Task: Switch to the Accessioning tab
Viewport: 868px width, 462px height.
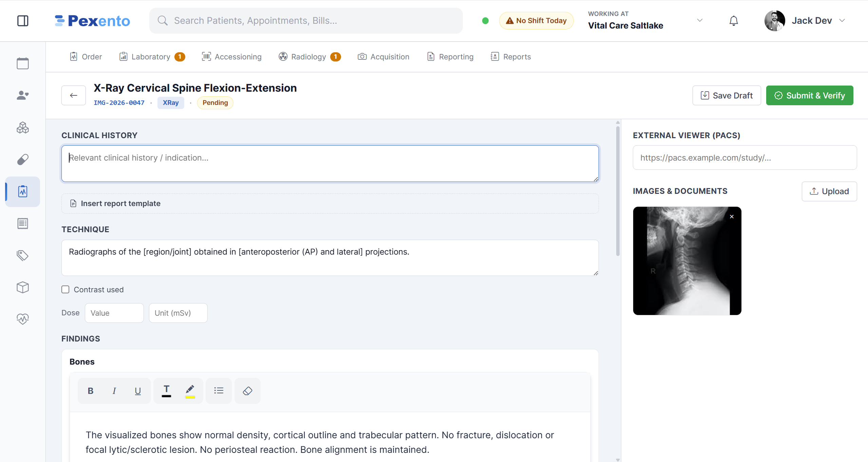Action: coord(232,57)
